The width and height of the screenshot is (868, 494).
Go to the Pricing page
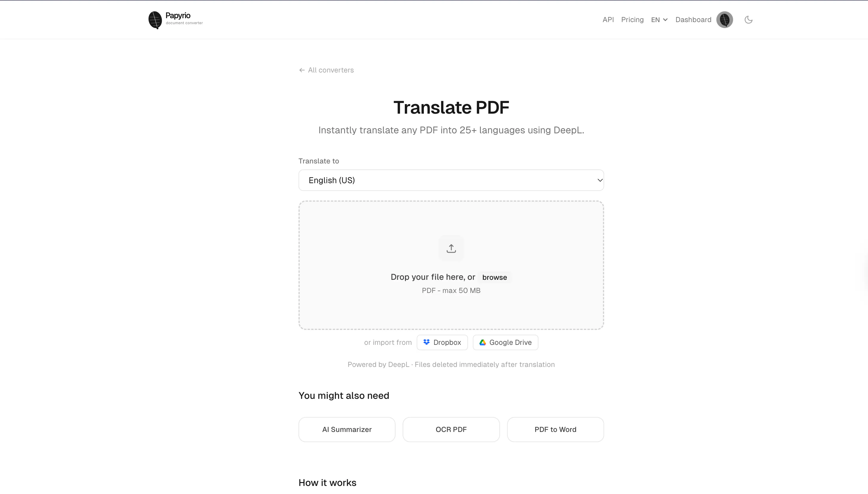pos(632,20)
